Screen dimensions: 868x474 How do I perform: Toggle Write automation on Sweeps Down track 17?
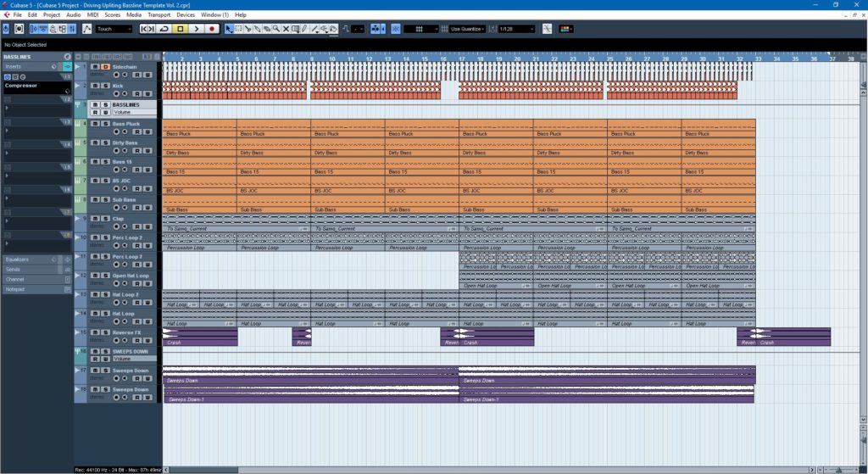pos(147,378)
